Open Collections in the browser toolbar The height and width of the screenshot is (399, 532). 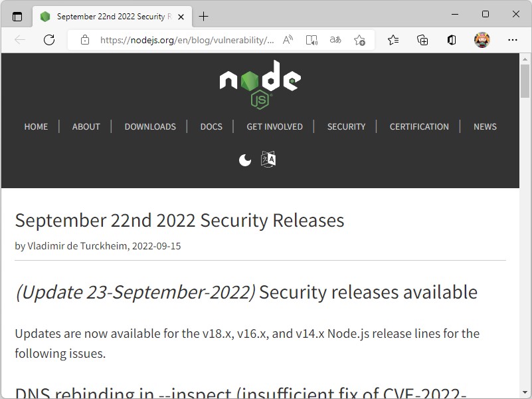(x=422, y=40)
